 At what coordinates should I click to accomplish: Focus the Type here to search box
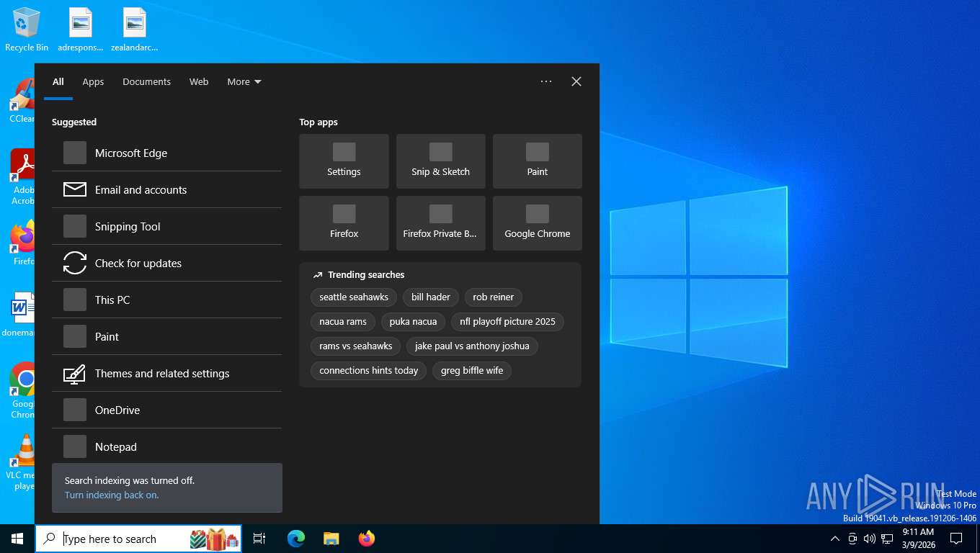click(138, 539)
